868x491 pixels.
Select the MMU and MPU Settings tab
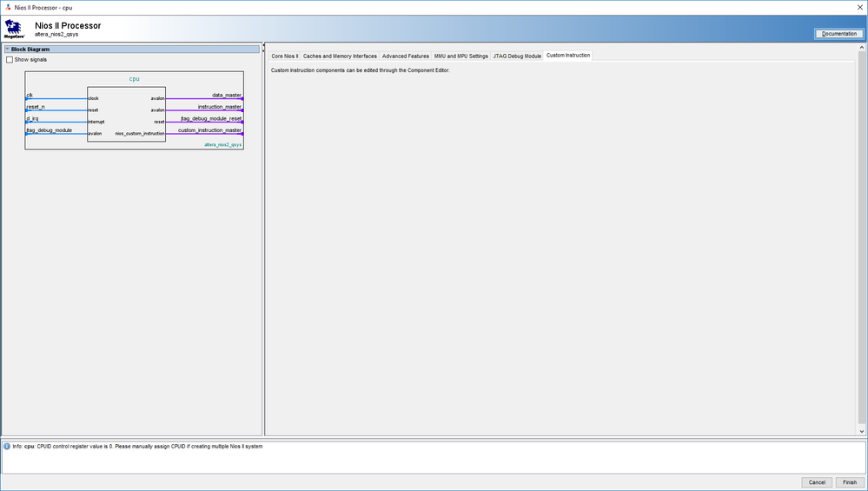pyautogui.click(x=461, y=56)
